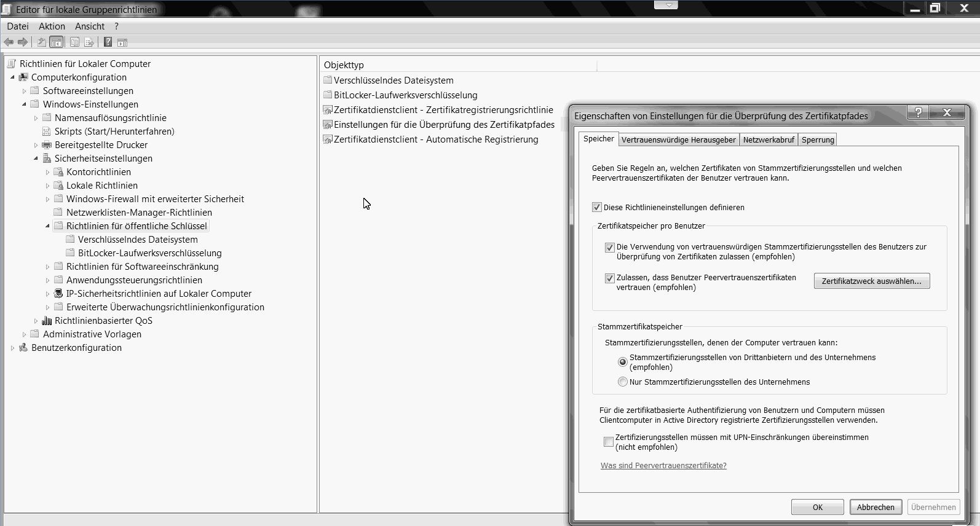
Task: Collapse the Sicherheitseinstellungen node
Action: 36,159
